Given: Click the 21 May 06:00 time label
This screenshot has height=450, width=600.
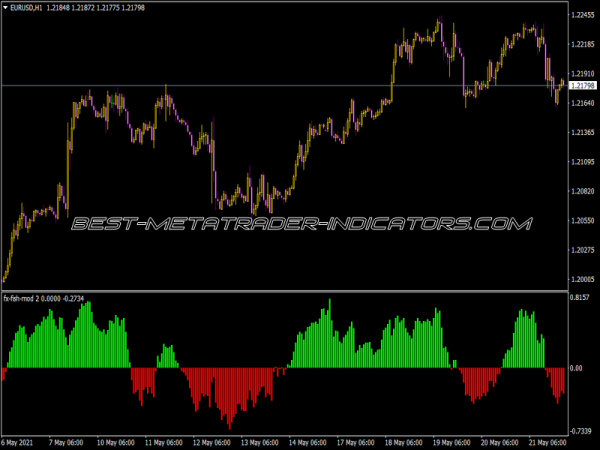Looking at the screenshot, I should point(547,443).
